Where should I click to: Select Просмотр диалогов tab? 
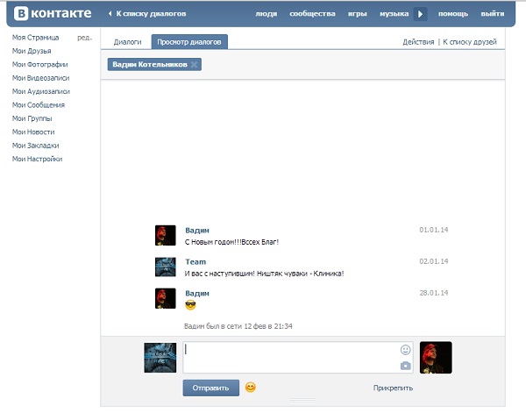tap(188, 42)
